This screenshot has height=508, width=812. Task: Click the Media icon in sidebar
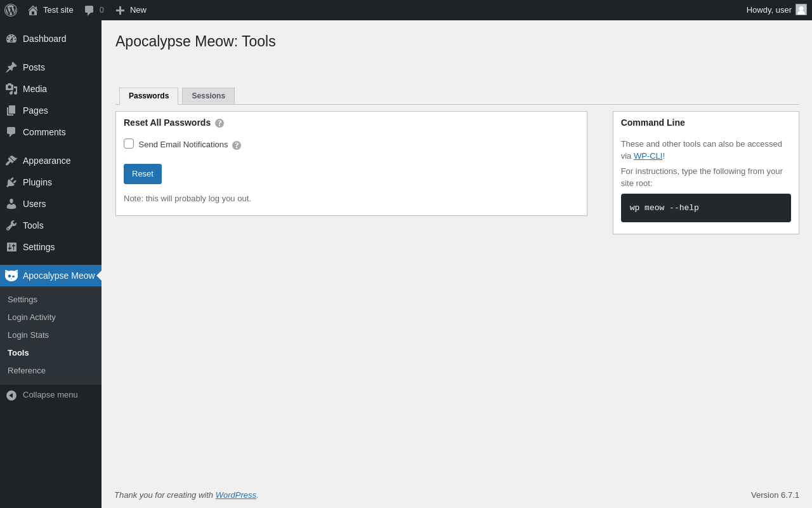coord(11,89)
